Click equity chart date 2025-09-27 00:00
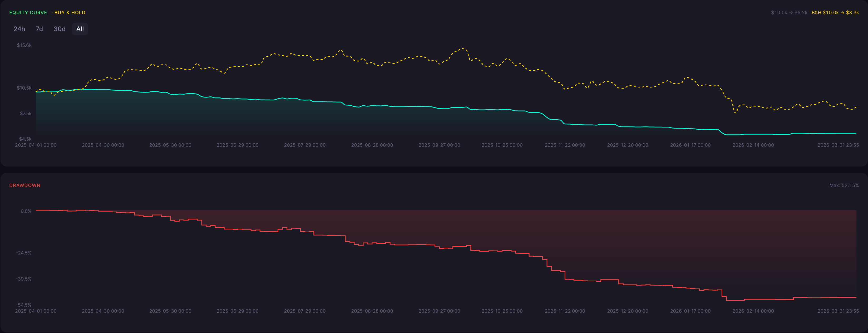The width and height of the screenshot is (868, 333). (439, 145)
